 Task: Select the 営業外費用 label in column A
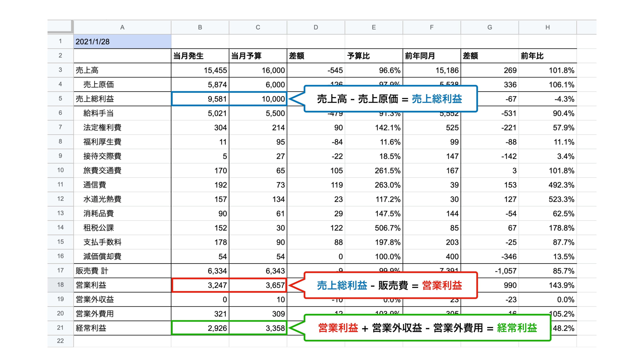tap(122, 314)
